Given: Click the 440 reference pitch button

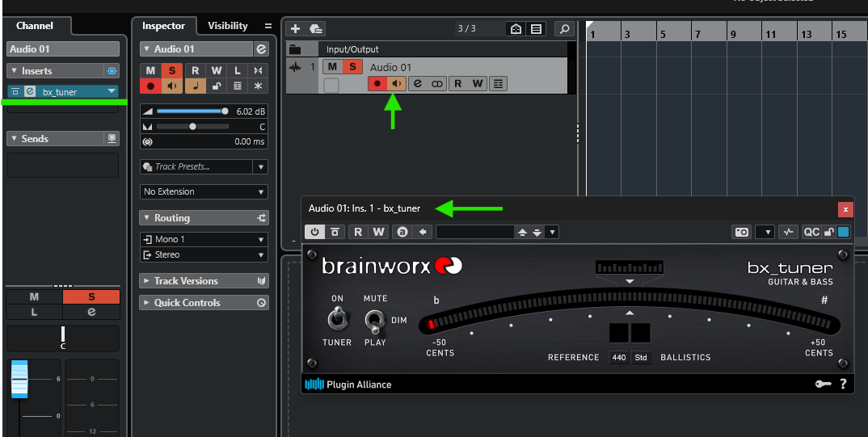Looking at the screenshot, I should 619,357.
